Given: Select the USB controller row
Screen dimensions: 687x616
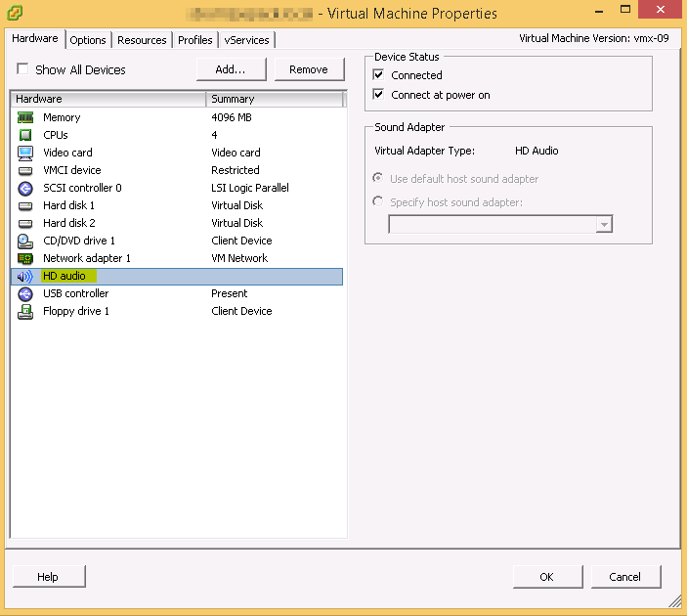Looking at the screenshot, I should [x=177, y=293].
